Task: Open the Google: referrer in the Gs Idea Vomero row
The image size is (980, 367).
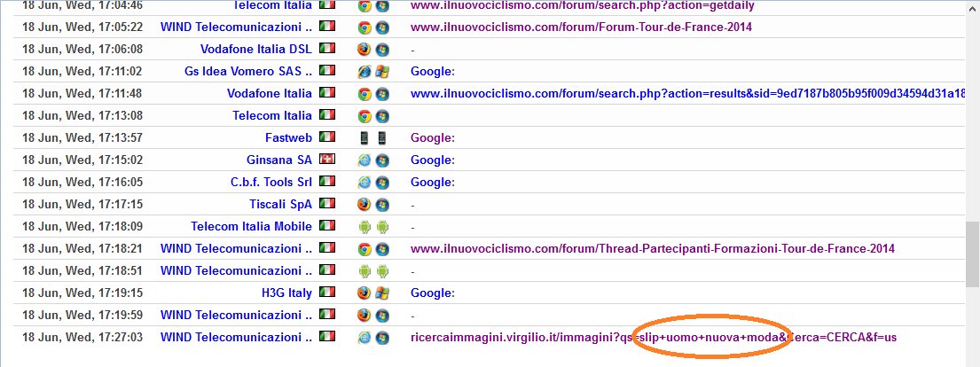Action: 433,72
